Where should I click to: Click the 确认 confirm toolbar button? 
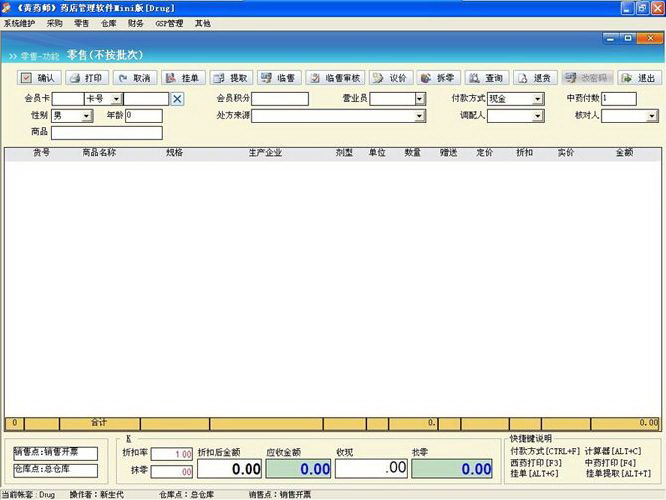pos(39,78)
